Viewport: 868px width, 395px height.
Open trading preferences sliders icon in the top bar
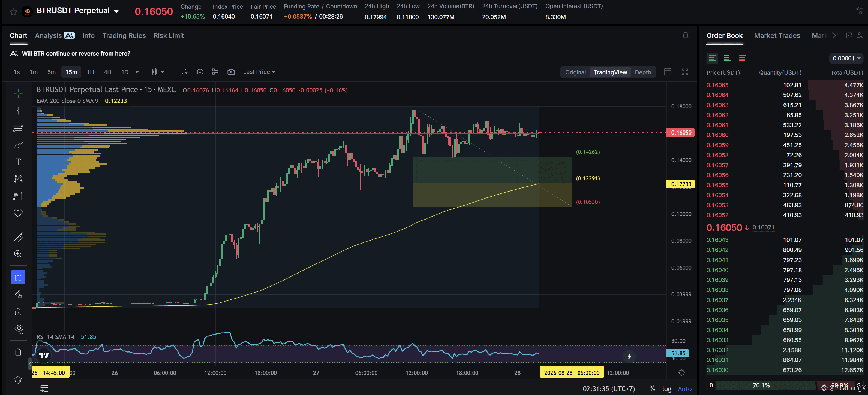[860, 11]
